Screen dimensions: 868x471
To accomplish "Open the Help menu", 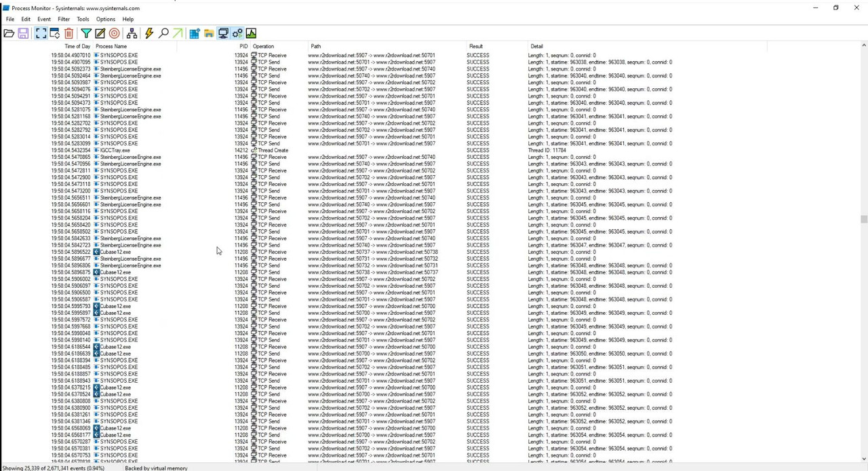I will point(127,19).
